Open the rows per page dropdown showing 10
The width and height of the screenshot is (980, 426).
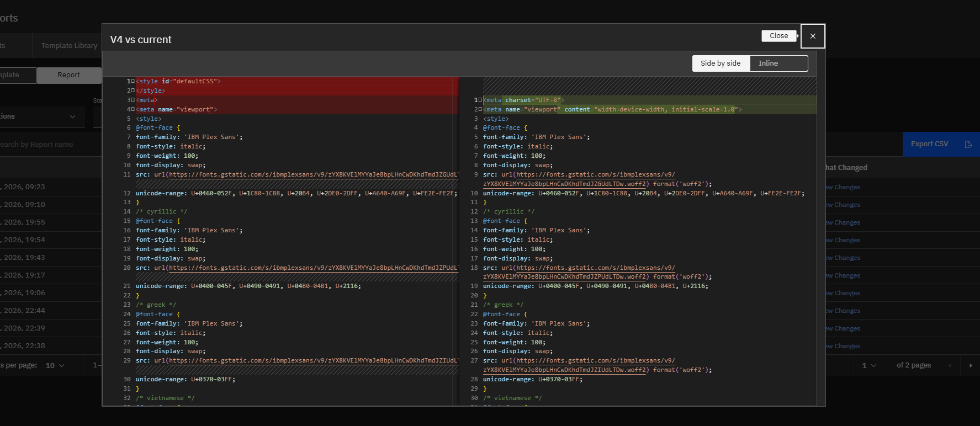click(x=55, y=365)
